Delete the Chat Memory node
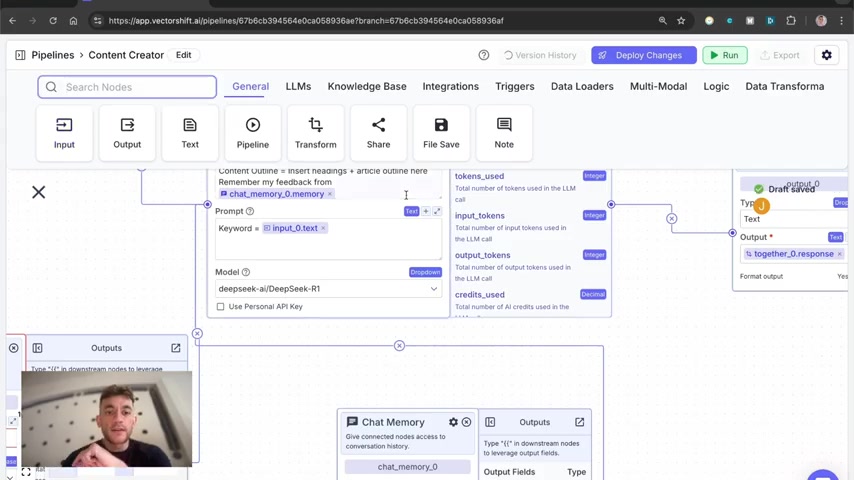 [x=467, y=422]
